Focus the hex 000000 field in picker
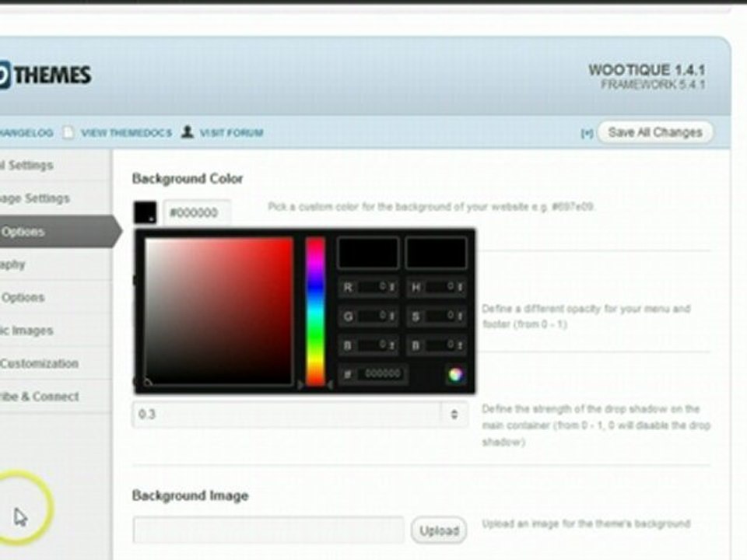Screen dimensions: 747x560 [x=373, y=374]
